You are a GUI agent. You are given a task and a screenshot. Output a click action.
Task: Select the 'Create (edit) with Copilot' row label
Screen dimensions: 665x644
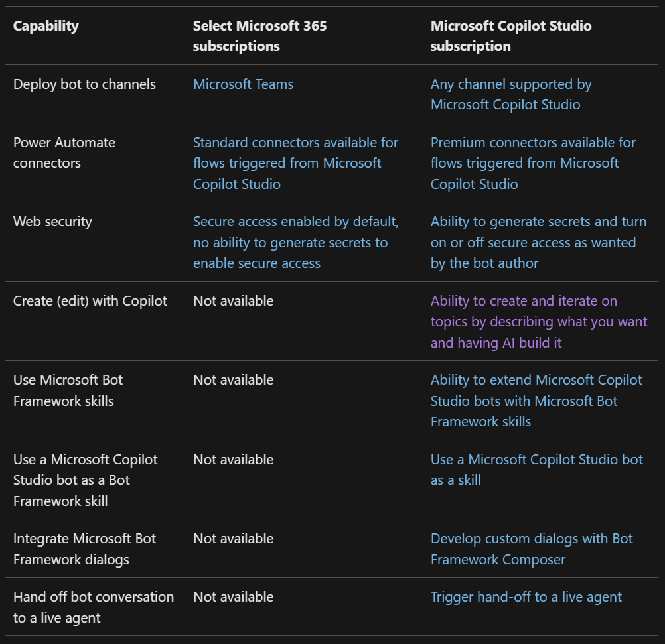tap(90, 301)
